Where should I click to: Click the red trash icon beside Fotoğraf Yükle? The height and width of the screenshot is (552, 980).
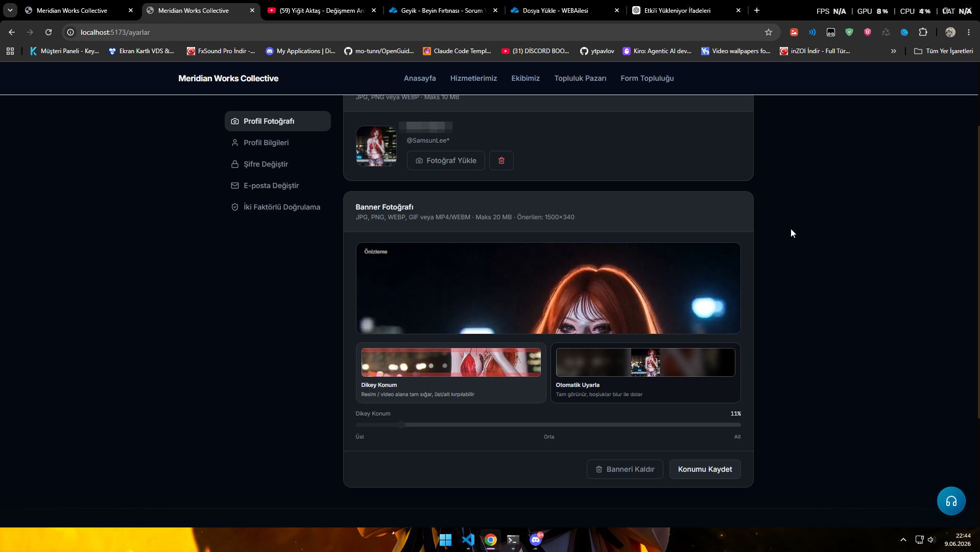(501, 160)
